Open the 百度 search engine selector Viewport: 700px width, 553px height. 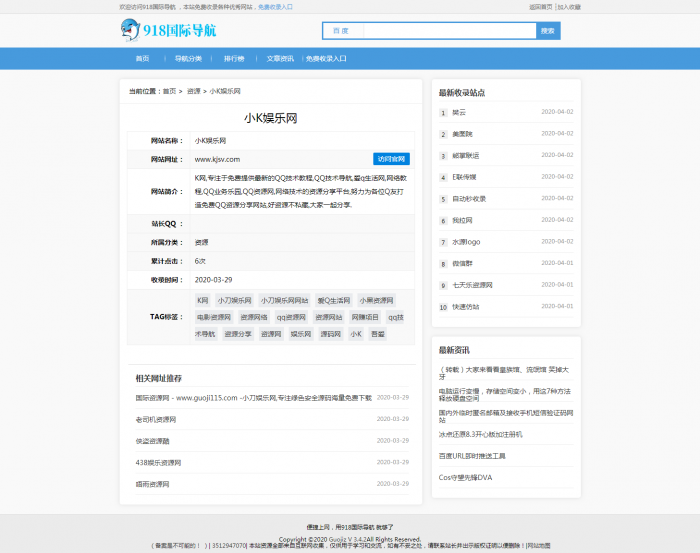(341, 31)
